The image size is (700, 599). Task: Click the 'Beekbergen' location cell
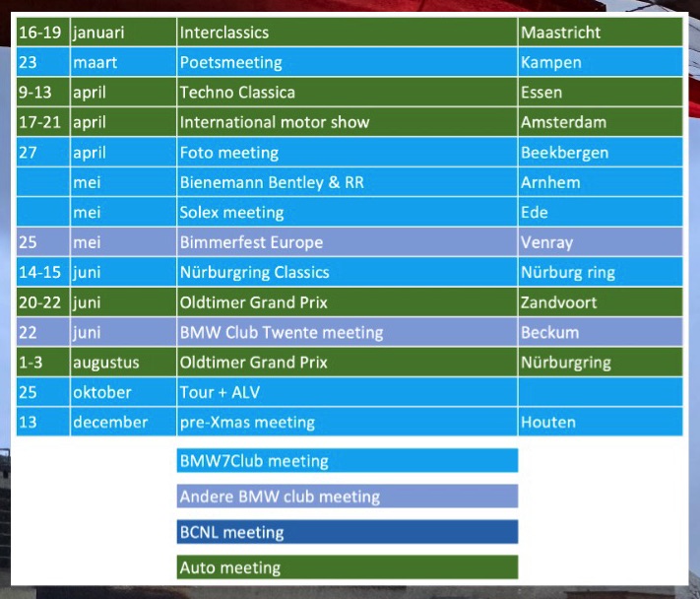point(601,153)
